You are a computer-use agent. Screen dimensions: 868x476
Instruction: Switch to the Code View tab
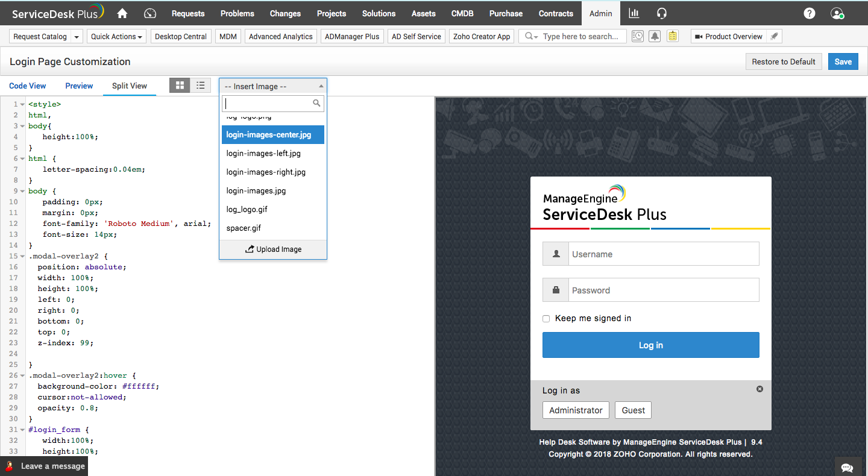point(28,86)
